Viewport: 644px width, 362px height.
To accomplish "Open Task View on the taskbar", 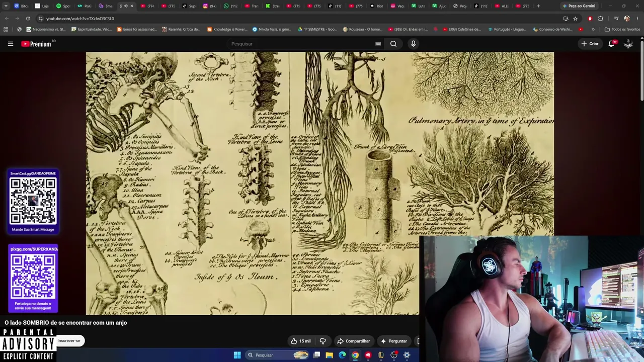I will 316,355.
